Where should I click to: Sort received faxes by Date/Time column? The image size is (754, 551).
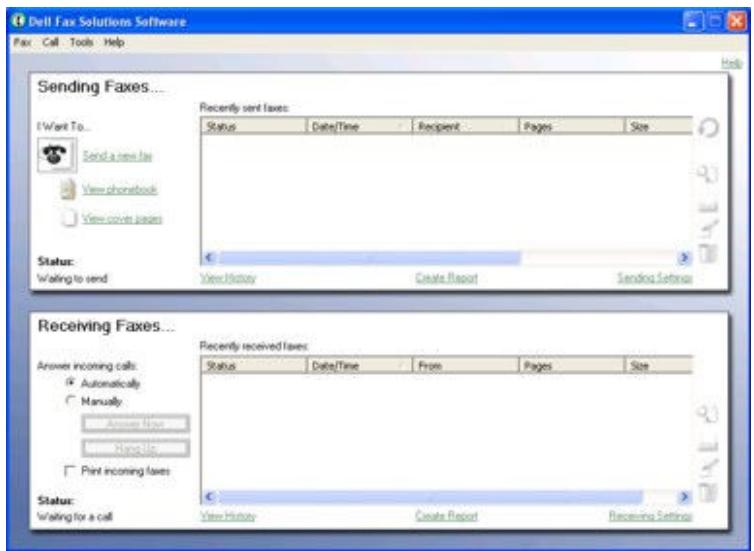click(x=360, y=365)
